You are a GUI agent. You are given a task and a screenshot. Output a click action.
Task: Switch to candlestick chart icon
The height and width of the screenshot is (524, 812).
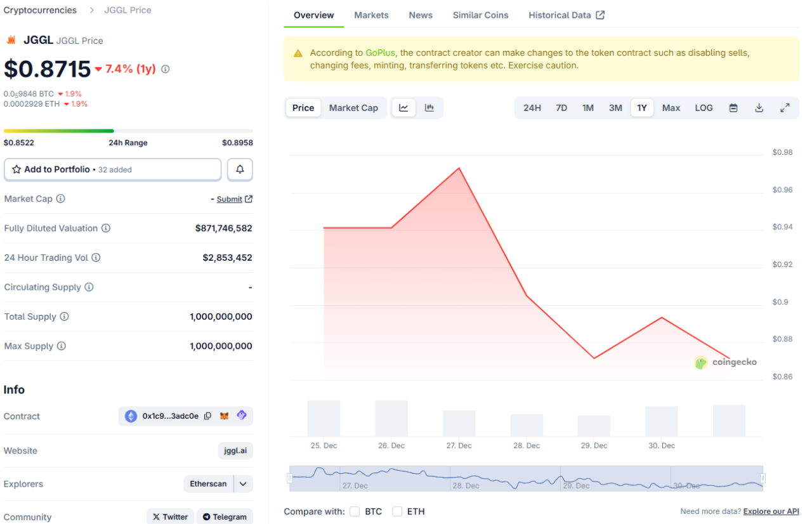tap(429, 108)
